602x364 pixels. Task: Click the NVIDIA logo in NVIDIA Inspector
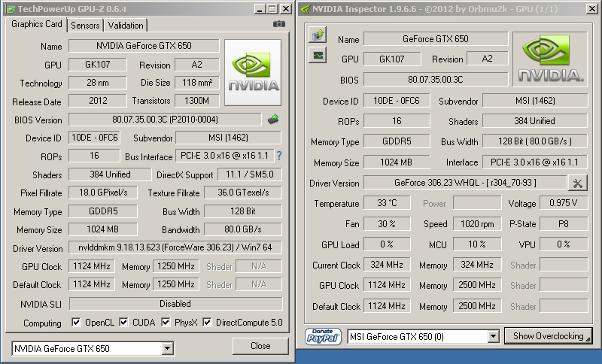549,59
